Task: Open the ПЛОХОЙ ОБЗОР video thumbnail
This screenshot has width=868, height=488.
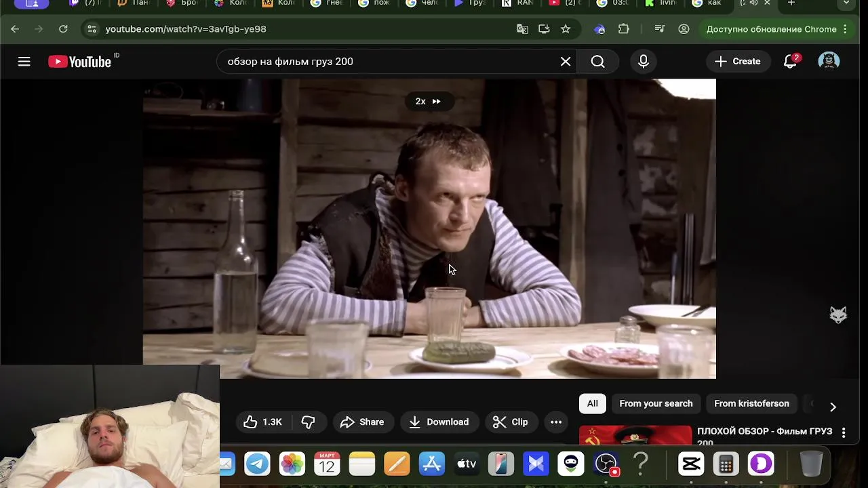Action: coord(635,436)
